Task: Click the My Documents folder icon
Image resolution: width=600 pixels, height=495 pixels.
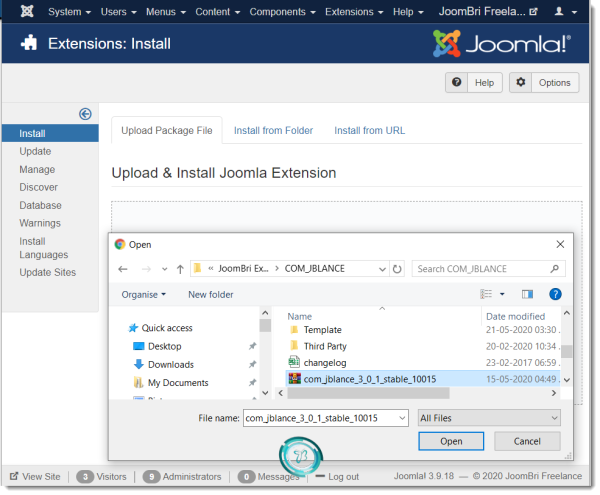Action: (139, 383)
